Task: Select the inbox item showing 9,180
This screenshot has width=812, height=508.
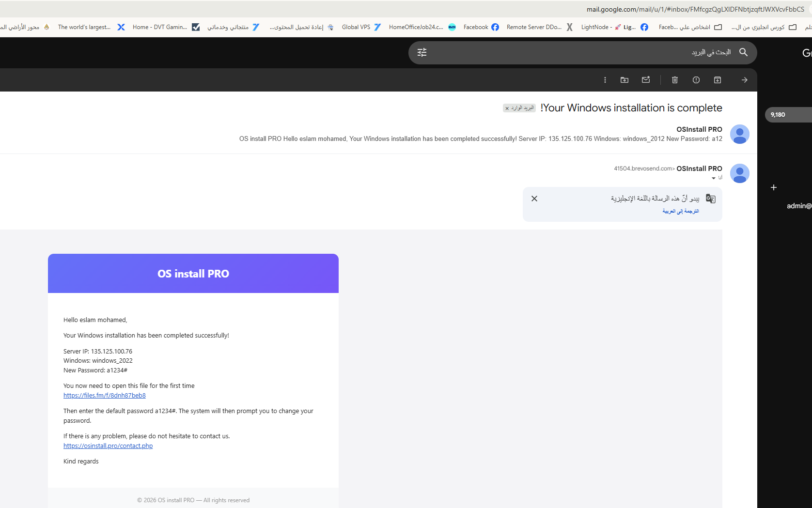Action: pyautogui.click(x=788, y=115)
